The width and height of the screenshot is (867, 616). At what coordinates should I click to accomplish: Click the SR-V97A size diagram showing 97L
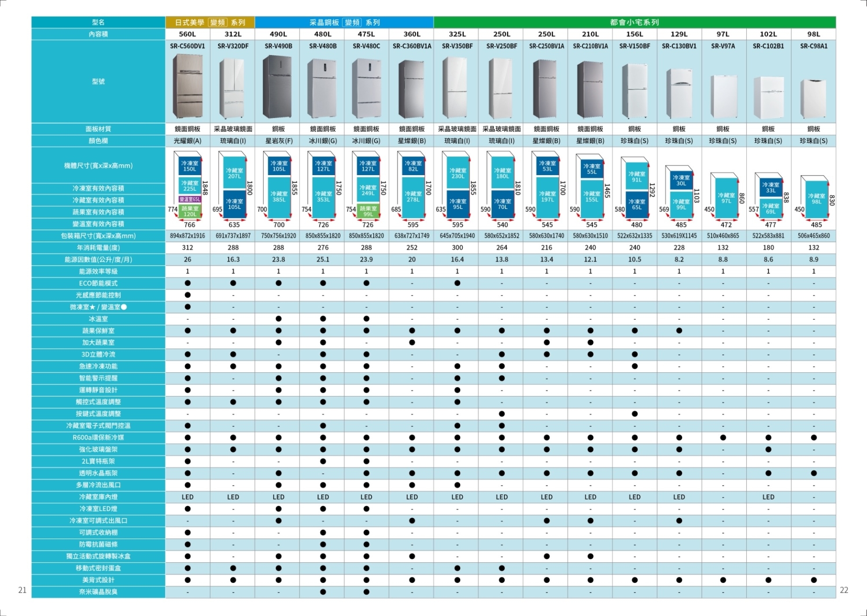click(x=726, y=198)
